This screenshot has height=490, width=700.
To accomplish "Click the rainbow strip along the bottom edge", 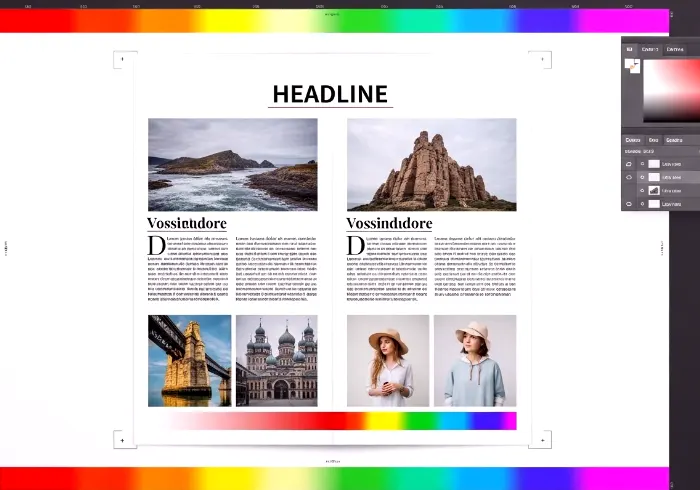I will coord(334,478).
